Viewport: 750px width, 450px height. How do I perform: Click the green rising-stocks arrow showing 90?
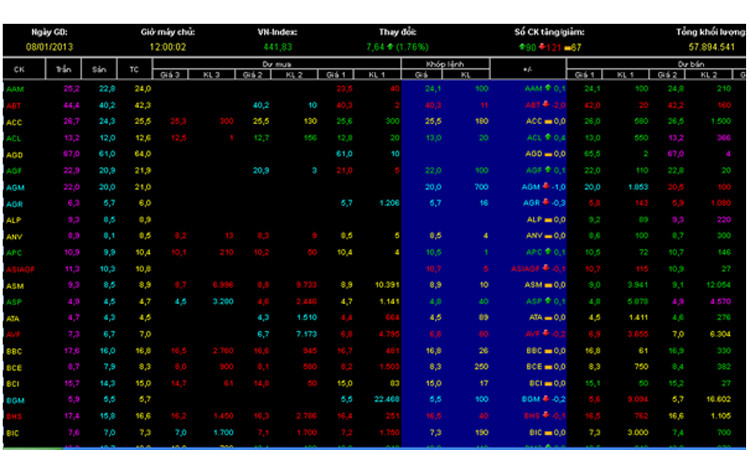tap(520, 47)
